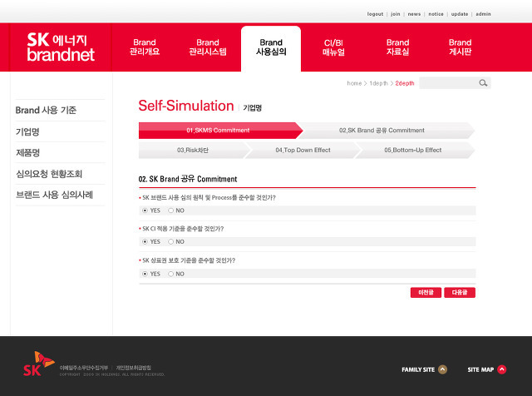Open the SITE MAP arrow icon
This screenshot has height=396, width=532.
[502, 369]
